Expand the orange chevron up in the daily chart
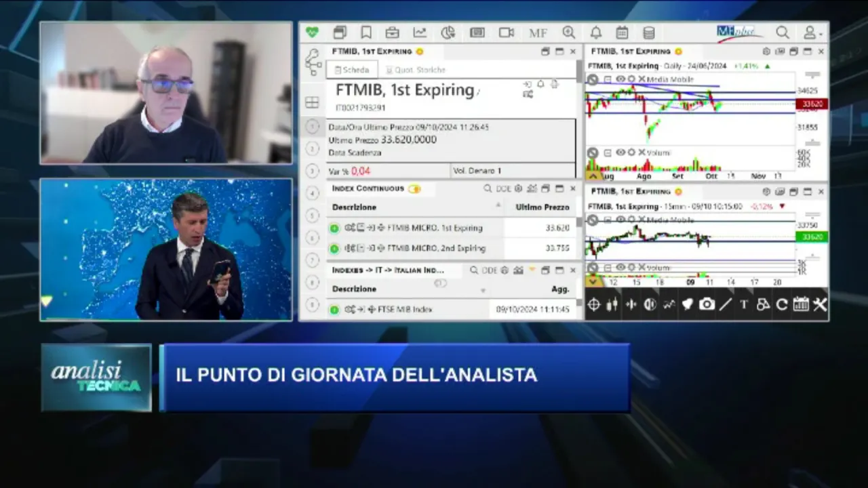The width and height of the screenshot is (868, 488). pyautogui.click(x=593, y=176)
